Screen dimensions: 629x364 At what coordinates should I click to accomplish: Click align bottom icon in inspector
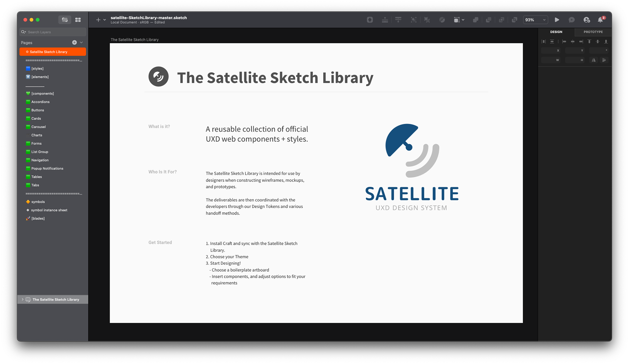(x=606, y=42)
